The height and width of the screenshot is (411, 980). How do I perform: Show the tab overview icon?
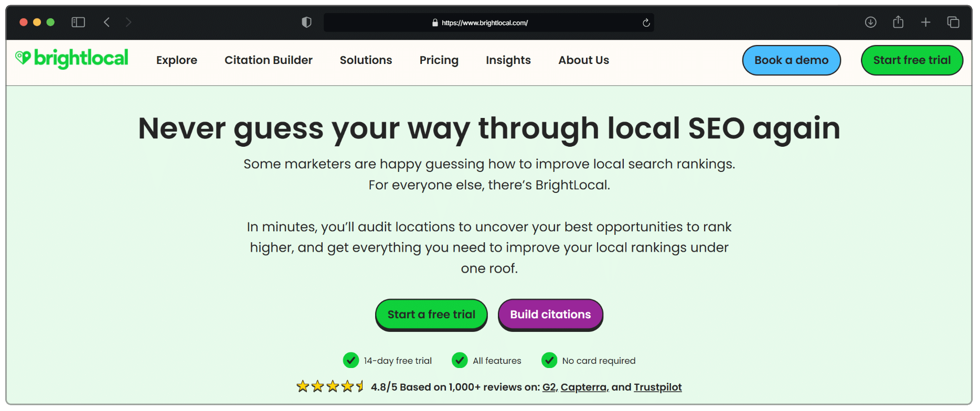[x=953, y=22]
